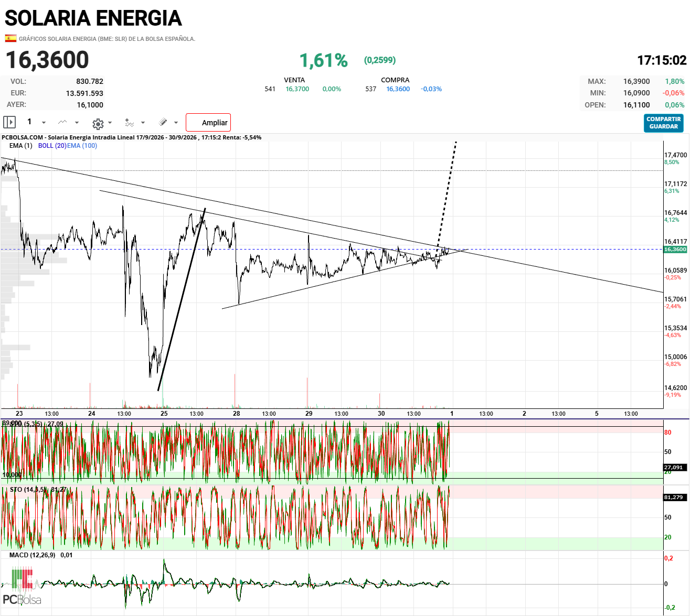Open chart settings gear icon

coord(98,123)
